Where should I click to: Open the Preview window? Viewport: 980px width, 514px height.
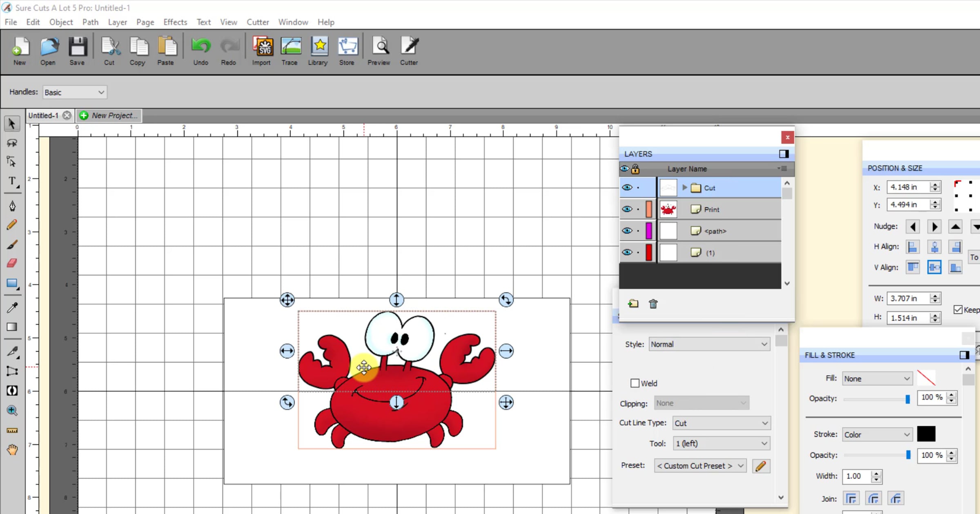coord(379,51)
